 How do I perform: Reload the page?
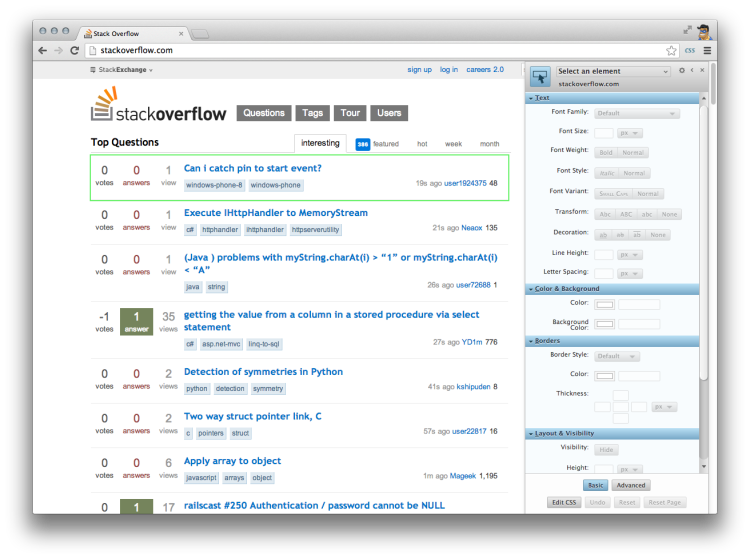point(75,50)
